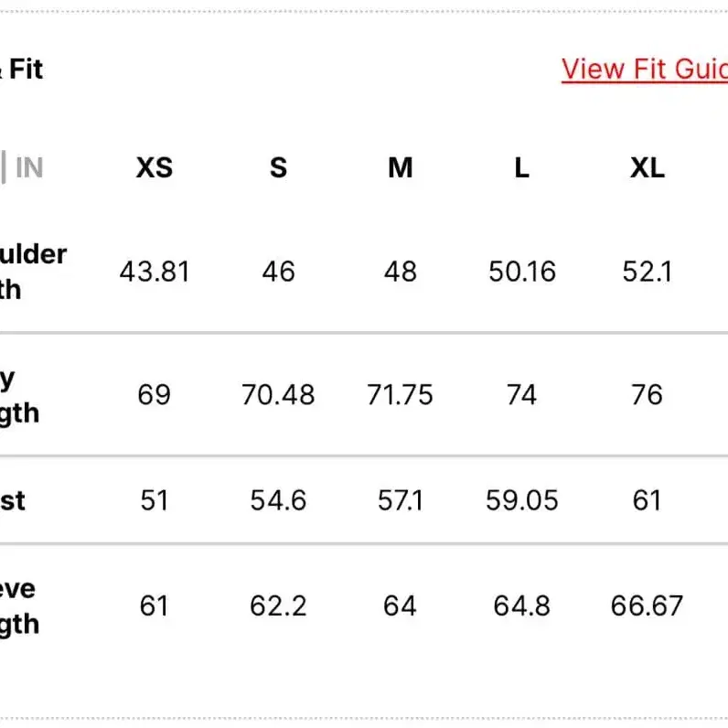The height and width of the screenshot is (728, 728).
Task: Select S sleeve length value 62.2
Action: tap(278, 605)
